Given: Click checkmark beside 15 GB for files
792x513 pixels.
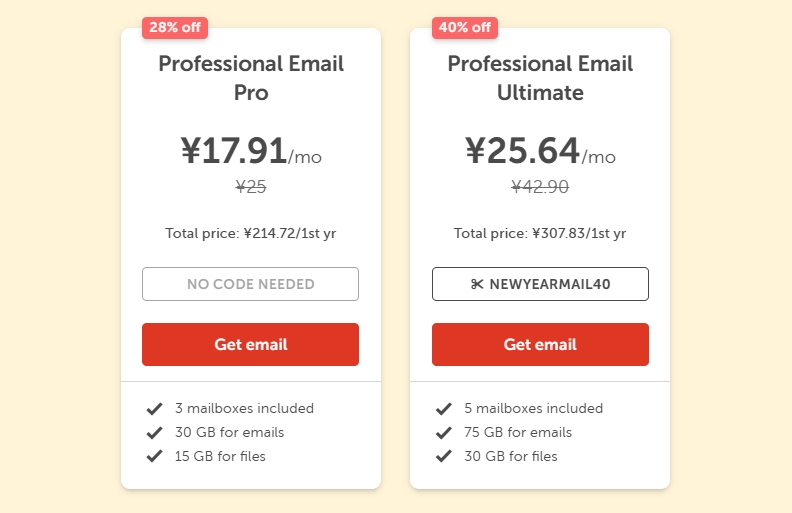Looking at the screenshot, I should [154, 456].
